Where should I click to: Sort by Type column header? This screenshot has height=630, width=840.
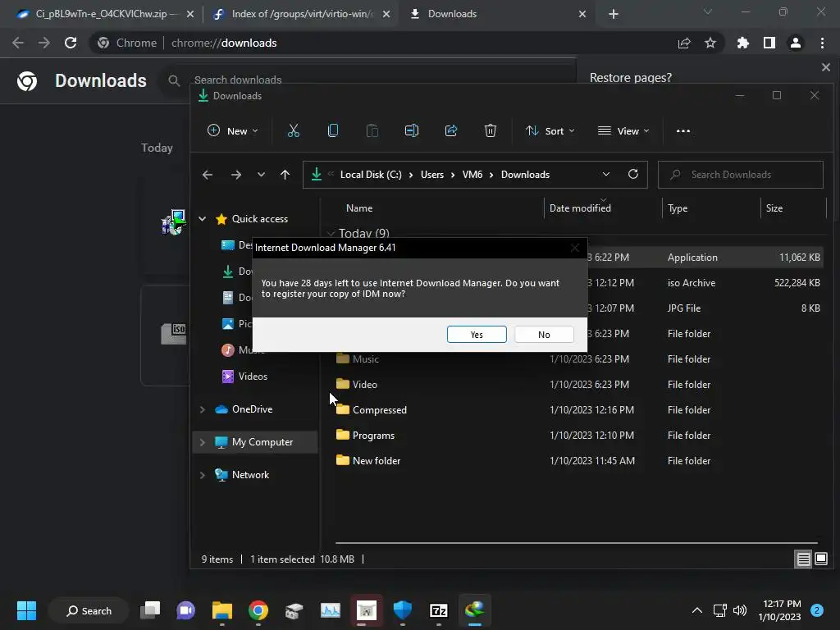coord(678,208)
